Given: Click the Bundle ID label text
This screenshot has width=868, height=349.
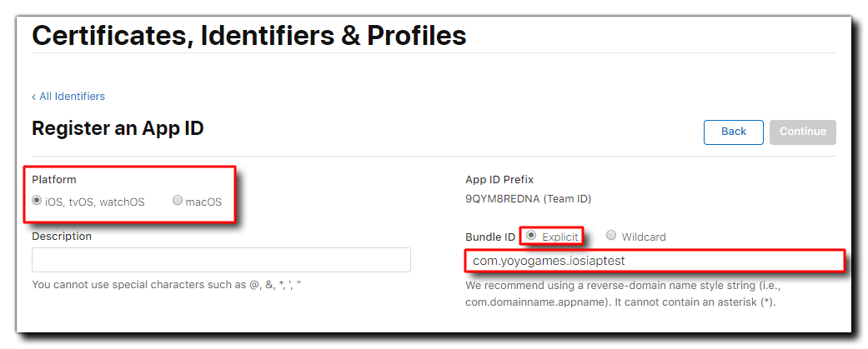Looking at the screenshot, I should pyautogui.click(x=490, y=237).
